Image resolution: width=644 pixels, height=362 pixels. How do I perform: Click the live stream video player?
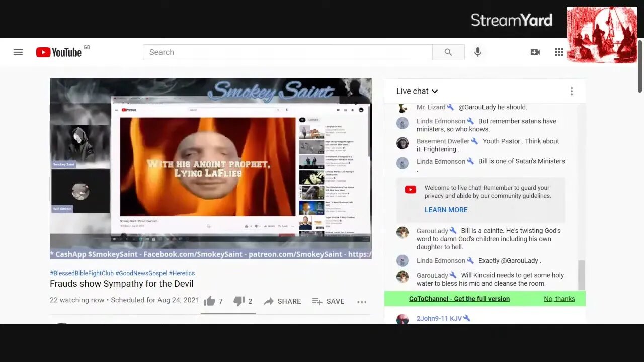[x=211, y=169]
